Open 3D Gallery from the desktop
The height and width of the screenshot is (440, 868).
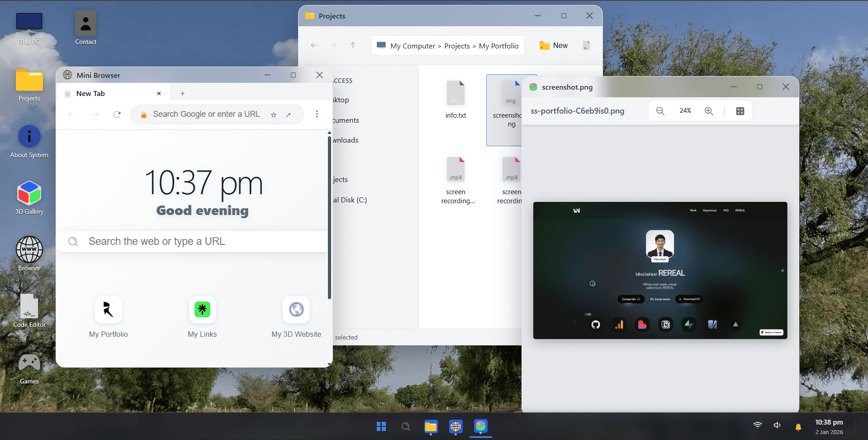point(29,193)
